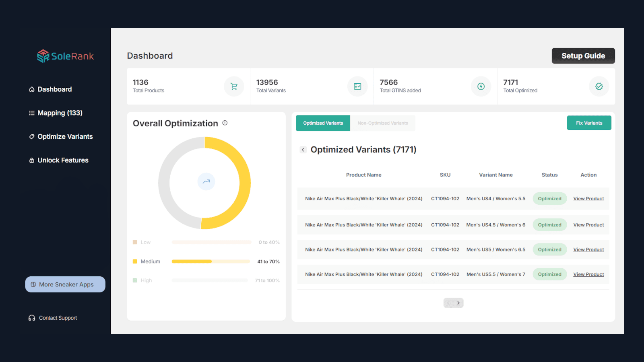Screen dimensions: 644x362
Task: Select the Unlock Features padlock icon
Action: (32, 160)
